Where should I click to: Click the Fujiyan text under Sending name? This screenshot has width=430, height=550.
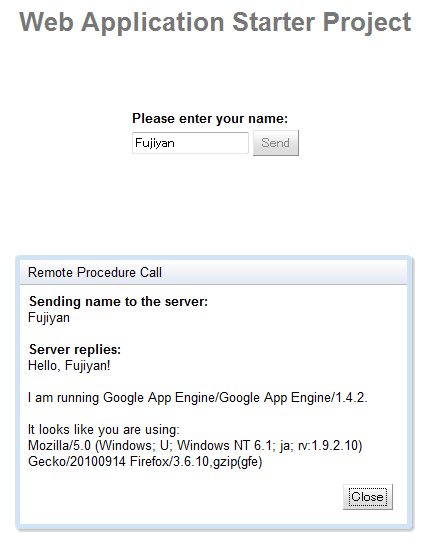[49, 318]
